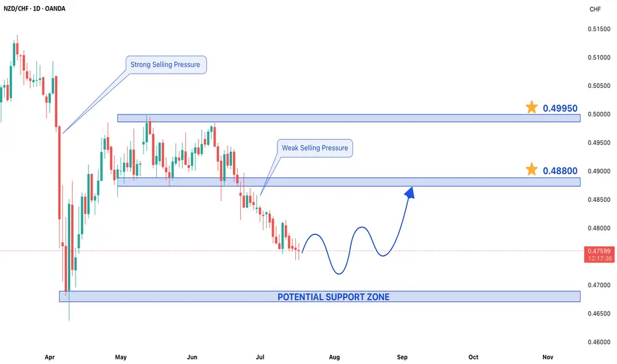617x364 pixels.
Task: Click the 12:17:36 countdown timer on price tag
Action: coord(600,259)
